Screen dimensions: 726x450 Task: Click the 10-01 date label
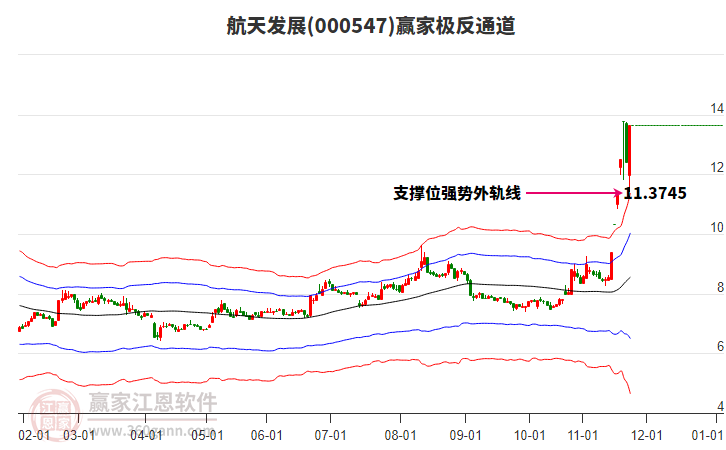tap(529, 436)
